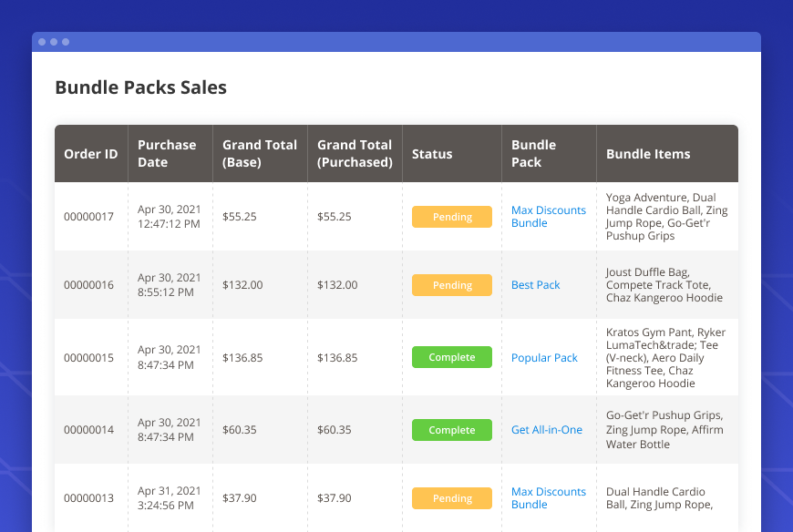Open the Popular Pack bundle link
793x532 pixels.
click(x=544, y=358)
